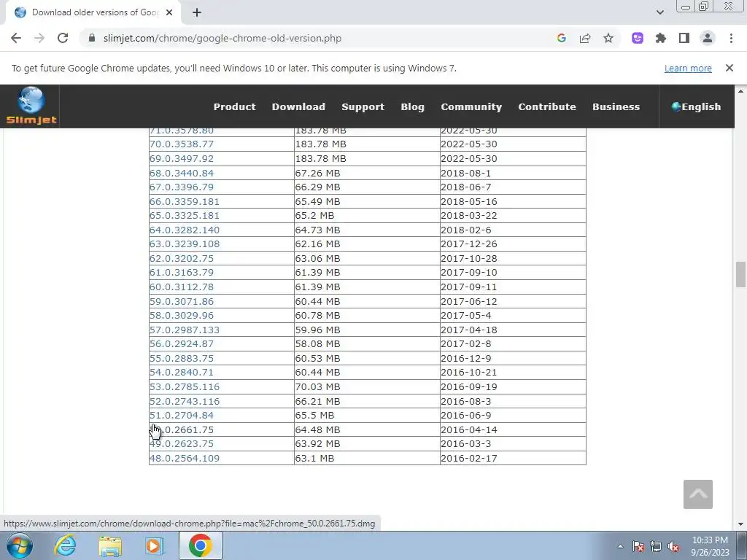Click the forward navigation arrow

(x=39, y=38)
